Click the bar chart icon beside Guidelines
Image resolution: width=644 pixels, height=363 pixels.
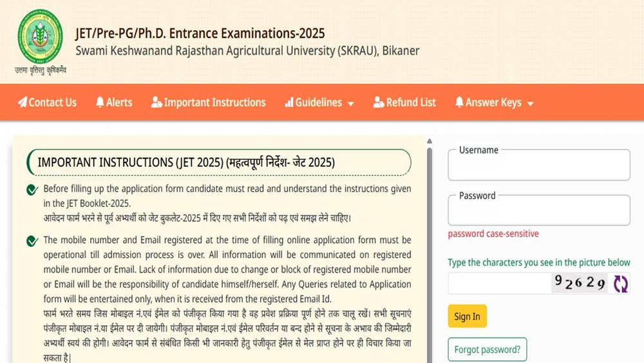289,102
